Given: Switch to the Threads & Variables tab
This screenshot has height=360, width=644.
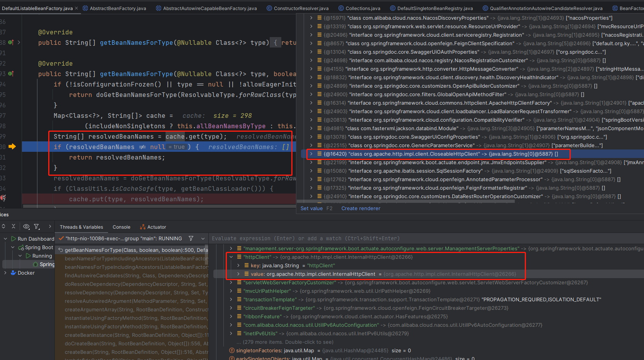Looking at the screenshot, I should [x=81, y=227].
